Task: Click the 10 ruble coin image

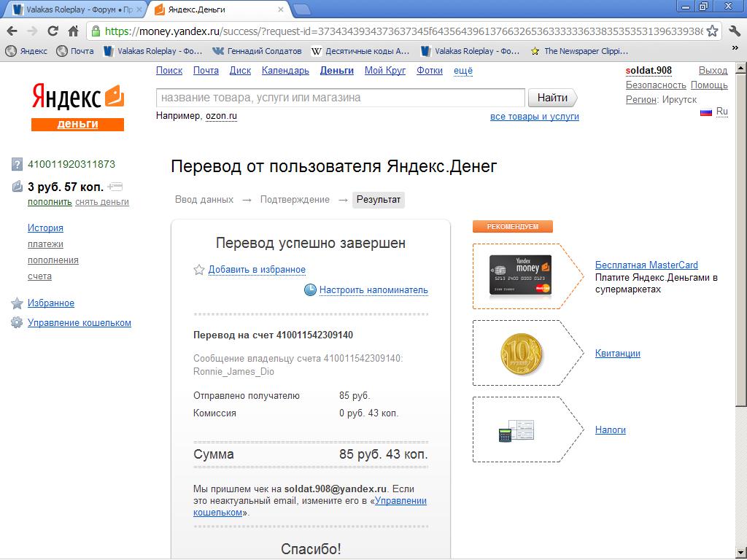Action: [521, 354]
